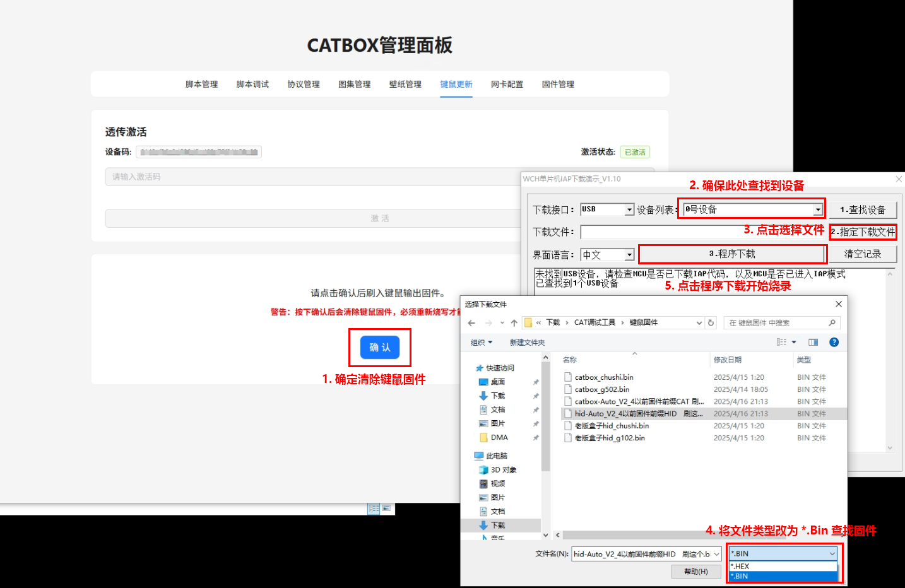Switch to 图集管理 tab

click(354, 84)
